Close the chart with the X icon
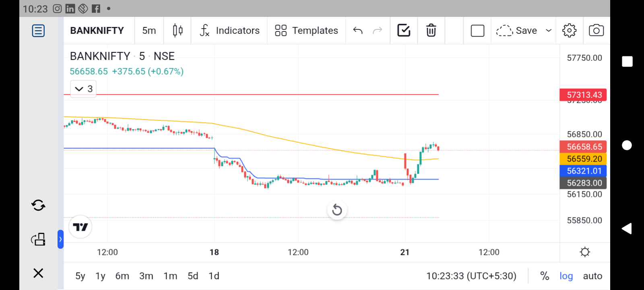Viewport: 644px width, 290px height. pos(38,273)
